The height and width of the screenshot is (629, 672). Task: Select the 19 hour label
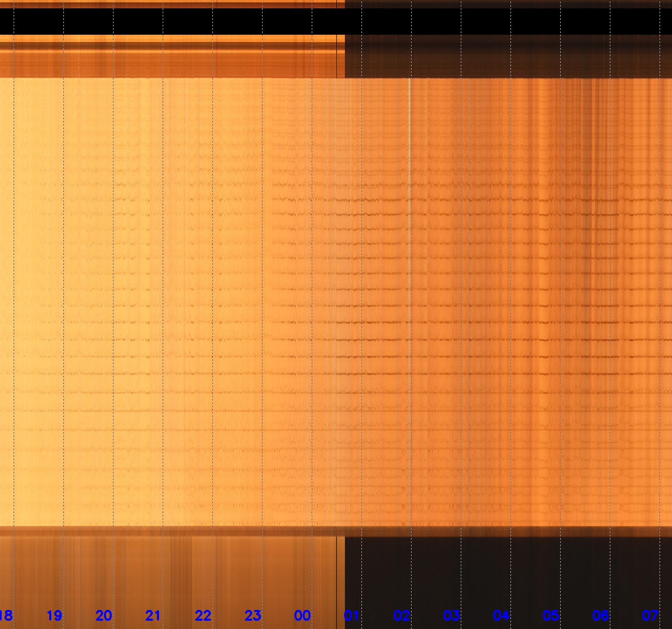pos(54,615)
